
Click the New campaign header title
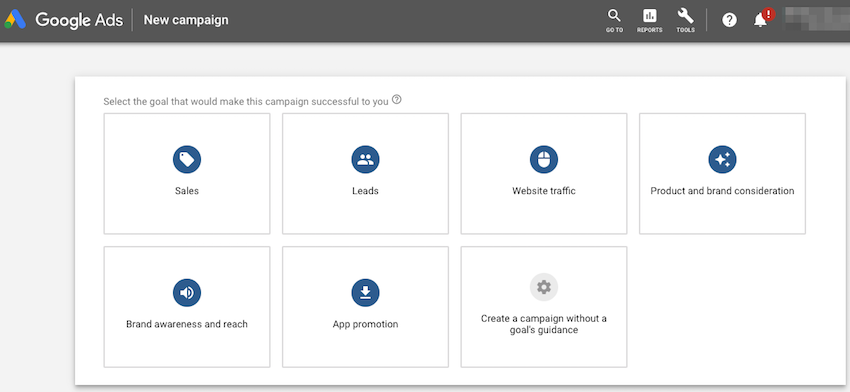point(186,20)
